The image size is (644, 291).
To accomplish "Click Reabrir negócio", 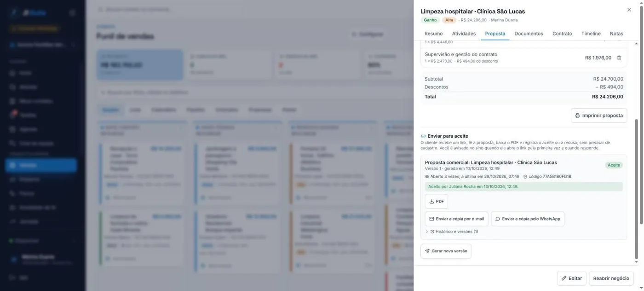I will point(611,278).
